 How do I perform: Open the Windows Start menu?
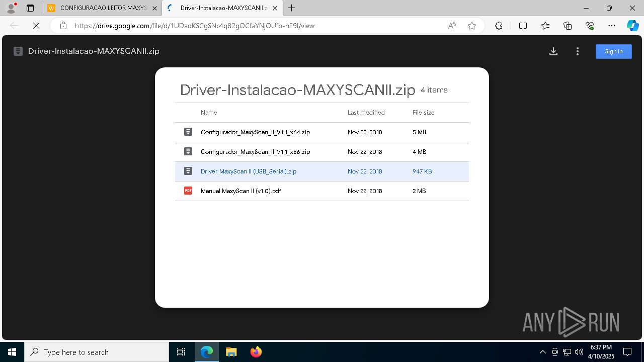click(x=12, y=352)
